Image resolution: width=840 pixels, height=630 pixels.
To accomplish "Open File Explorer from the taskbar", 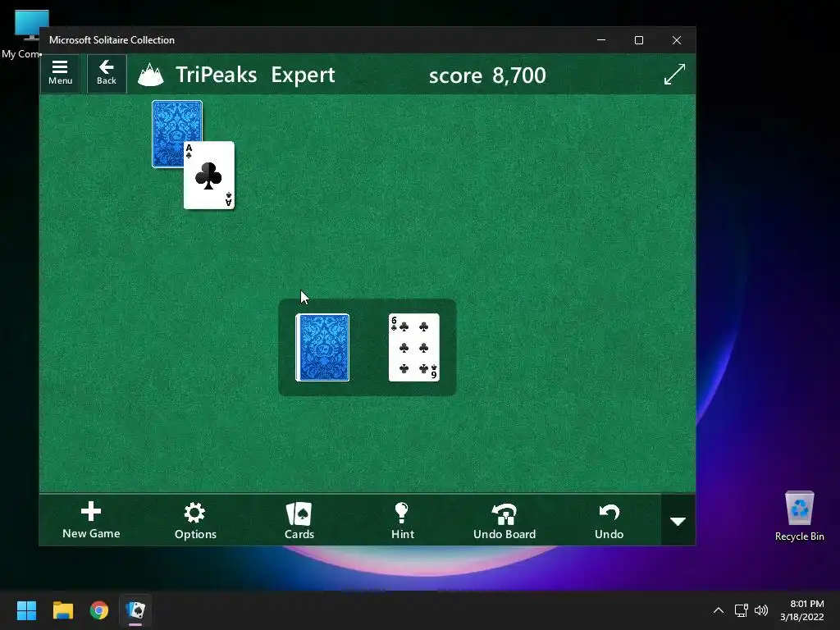I will tap(62, 610).
